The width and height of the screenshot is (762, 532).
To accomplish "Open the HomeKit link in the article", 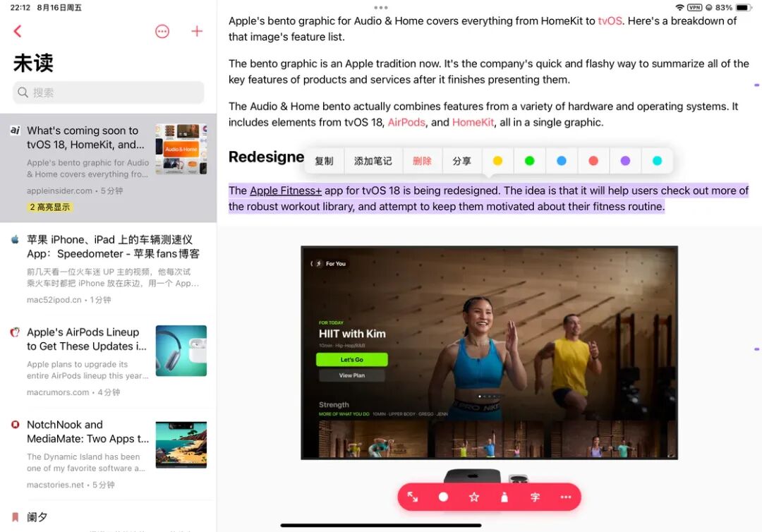I will click(x=473, y=123).
